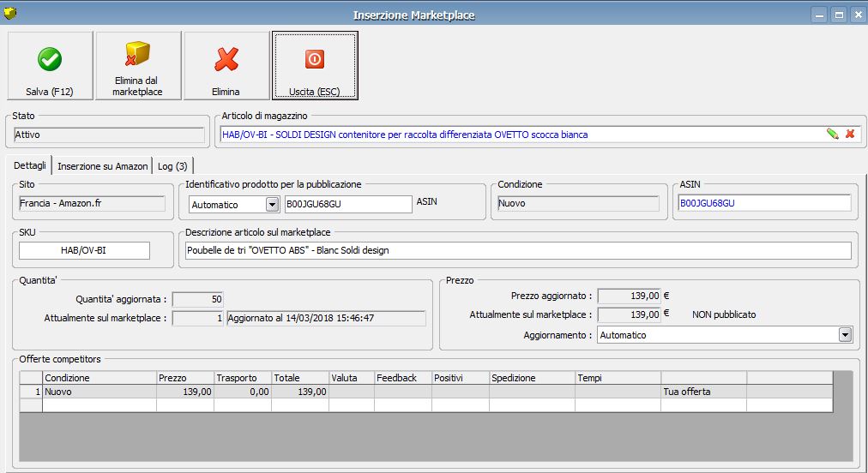Expand the Automatico identifier dropdown arrow

click(x=272, y=205)
